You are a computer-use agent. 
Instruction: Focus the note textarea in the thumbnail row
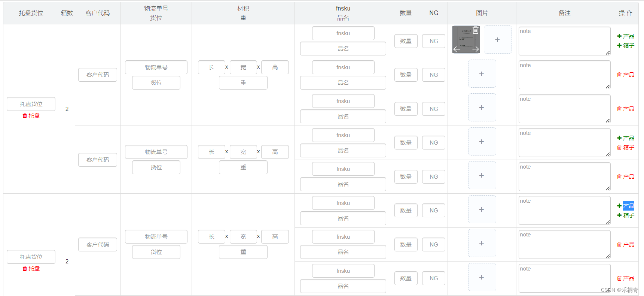(565, 41)
